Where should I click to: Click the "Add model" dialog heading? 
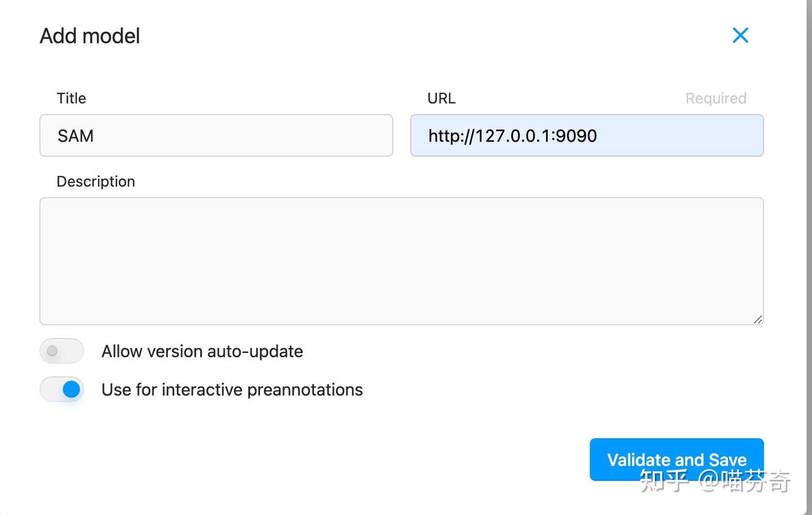pos(90,36)
